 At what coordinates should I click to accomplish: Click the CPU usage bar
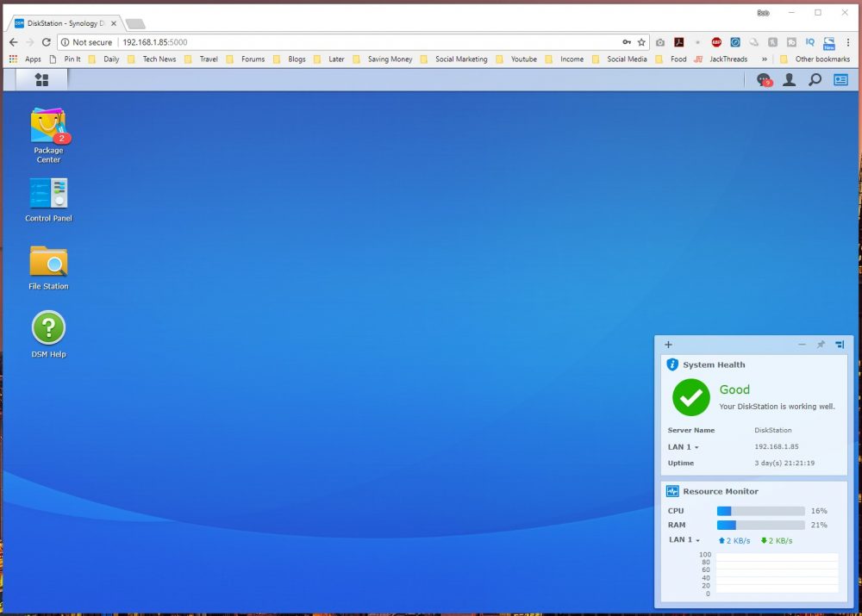click(x=760, y=511)
